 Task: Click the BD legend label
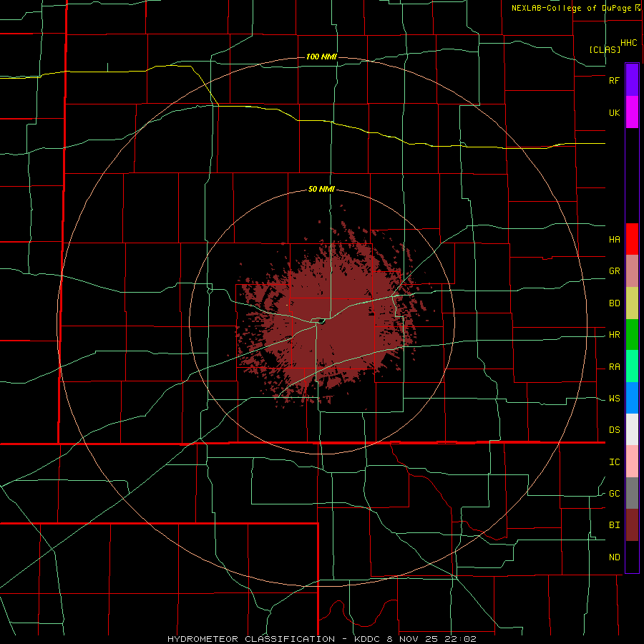614,303
